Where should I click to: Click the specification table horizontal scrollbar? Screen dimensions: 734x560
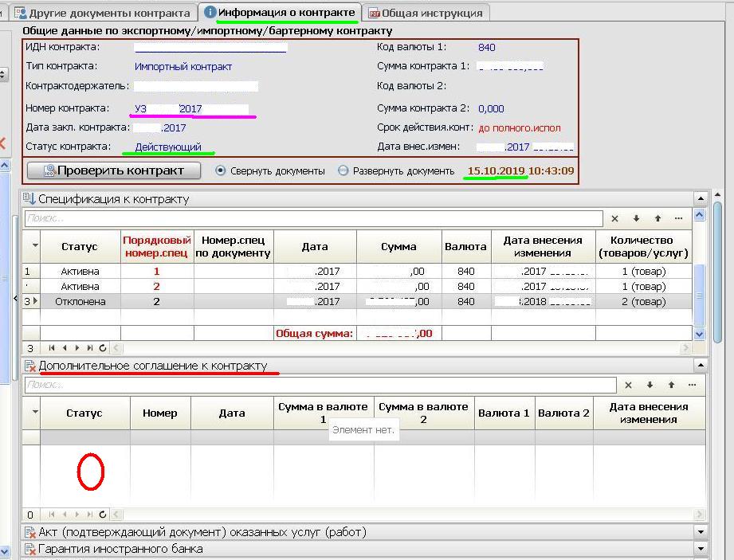click(398, 348)
